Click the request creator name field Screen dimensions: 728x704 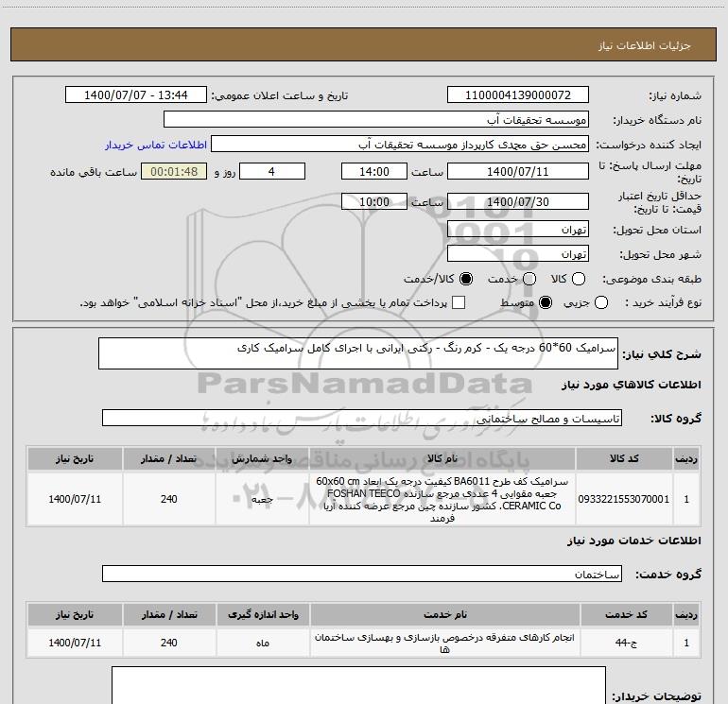[400, 145]
